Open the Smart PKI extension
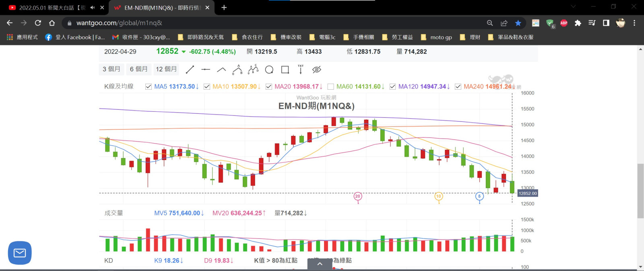Image resolution: width=644 pixels, height=271 pixels. coord(536,23)
